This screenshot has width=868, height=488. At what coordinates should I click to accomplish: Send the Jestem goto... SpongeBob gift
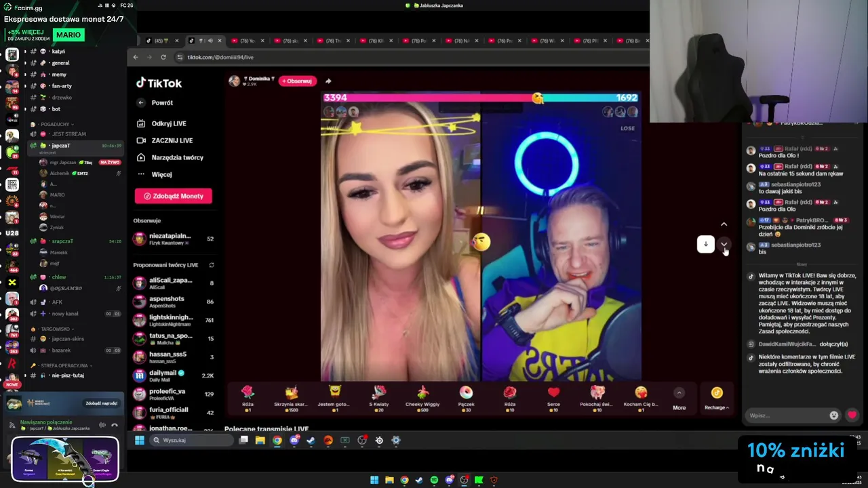click(x=334, y=399)
